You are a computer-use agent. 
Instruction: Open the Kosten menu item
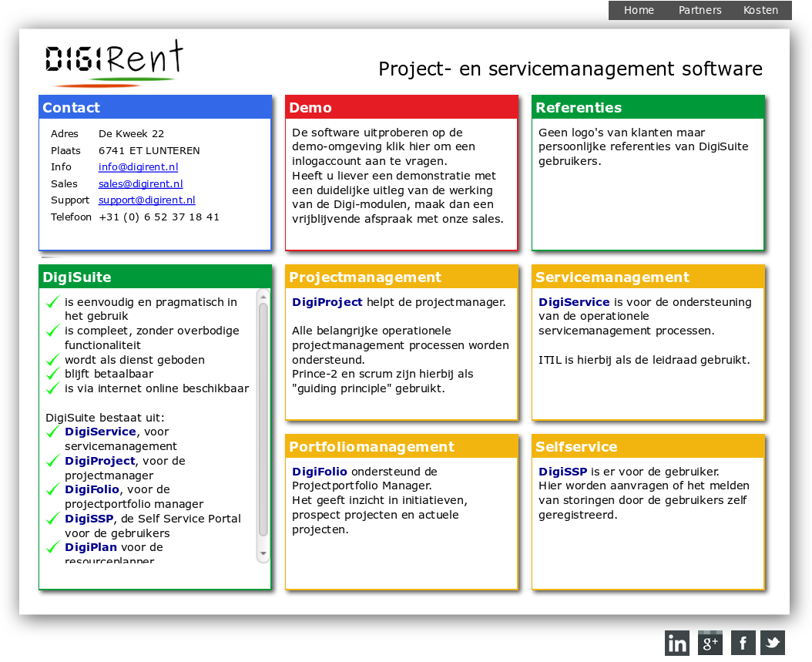click(x=760, y=10)
